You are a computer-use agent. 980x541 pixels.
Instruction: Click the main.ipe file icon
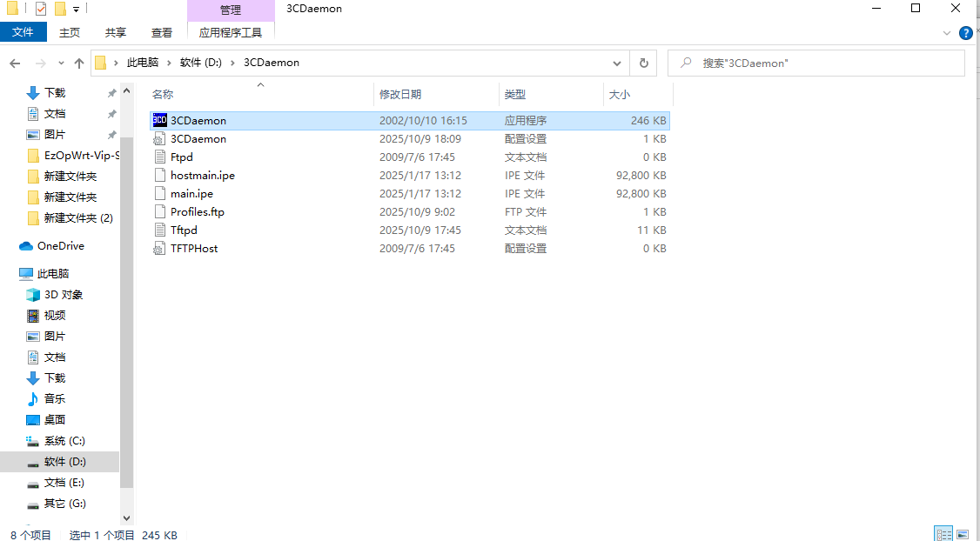160,194
